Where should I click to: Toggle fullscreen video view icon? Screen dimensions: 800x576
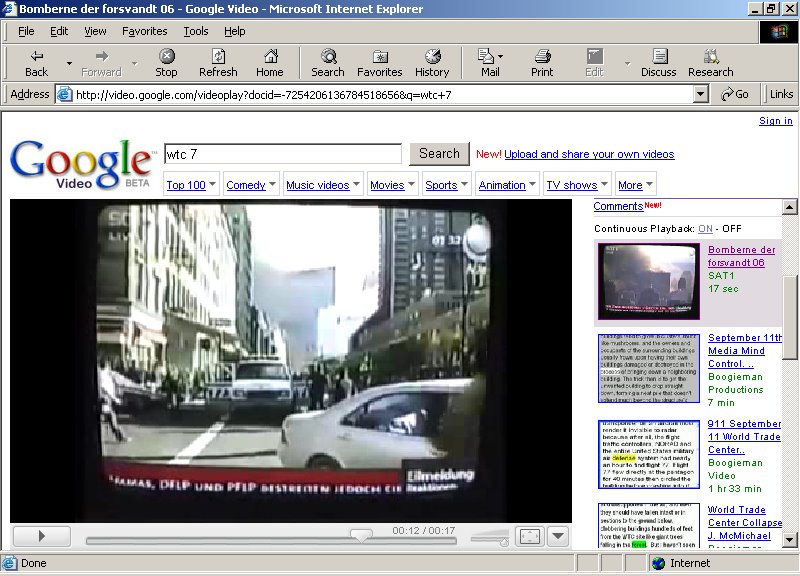pyautogui.click(x=530, y=536)
